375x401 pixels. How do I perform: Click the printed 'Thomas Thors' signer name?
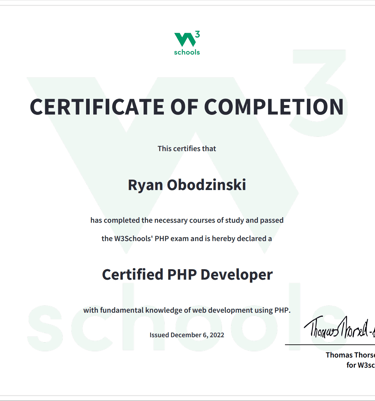point(350,355)
